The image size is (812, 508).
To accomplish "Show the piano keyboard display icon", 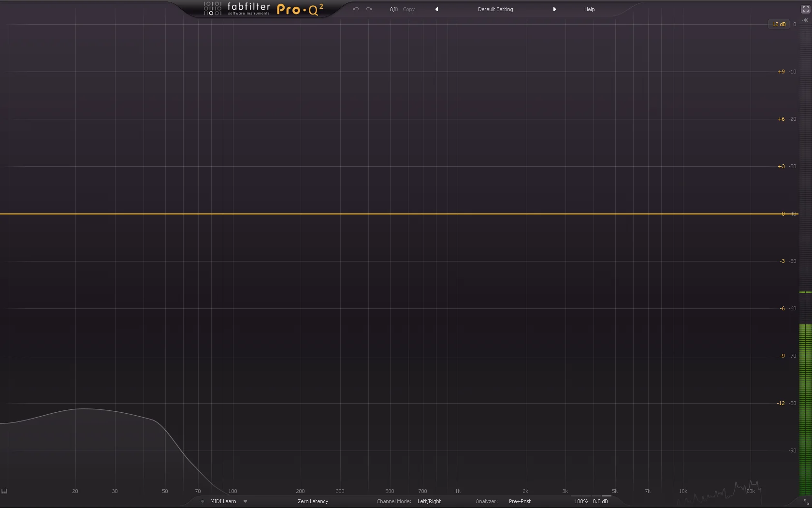I will click(4, 491).
